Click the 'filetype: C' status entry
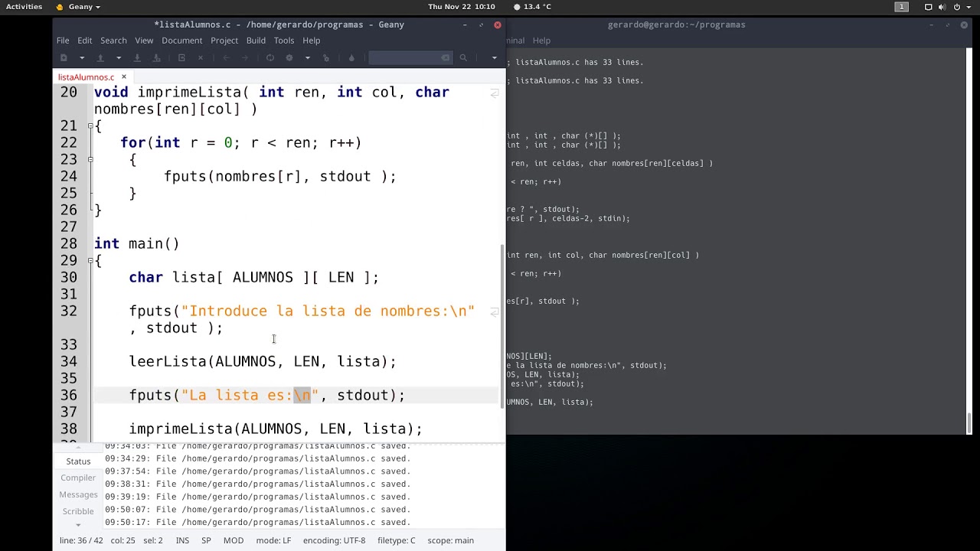This screenshot has width=980, height=551. point(397,540)
